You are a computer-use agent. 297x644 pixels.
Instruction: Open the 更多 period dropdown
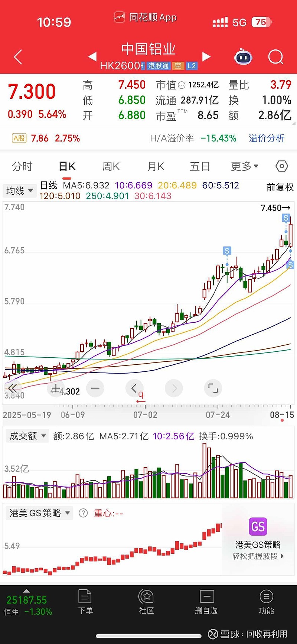tap(244, 166)
